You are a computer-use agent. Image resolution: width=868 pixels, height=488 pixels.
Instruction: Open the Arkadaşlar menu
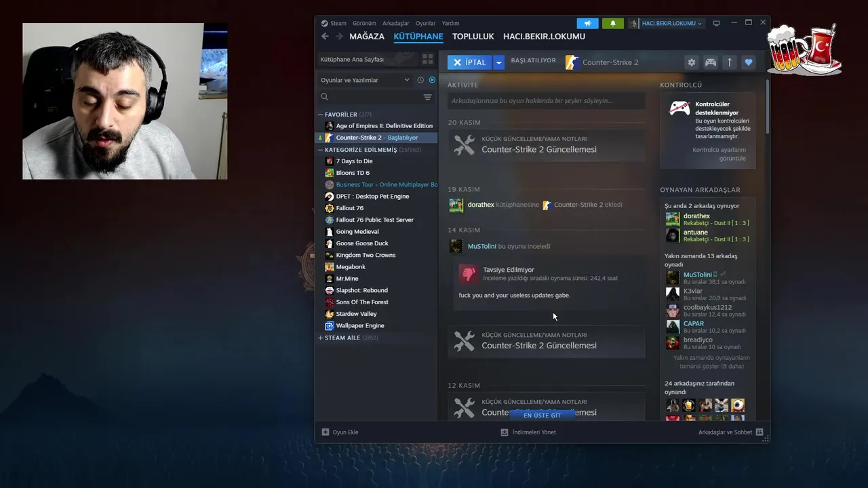[396, 23]
